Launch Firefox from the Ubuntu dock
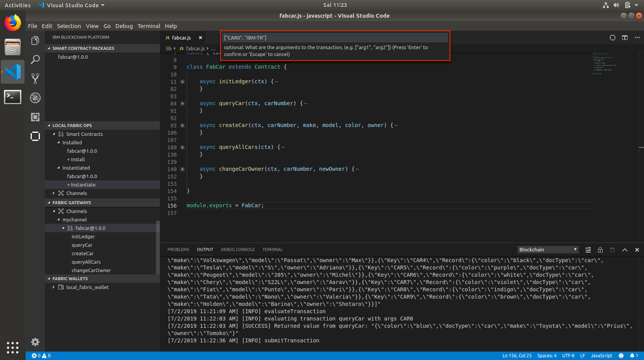Image resolution: width=644 pixels, height=360 pixels. click(13, 23)
